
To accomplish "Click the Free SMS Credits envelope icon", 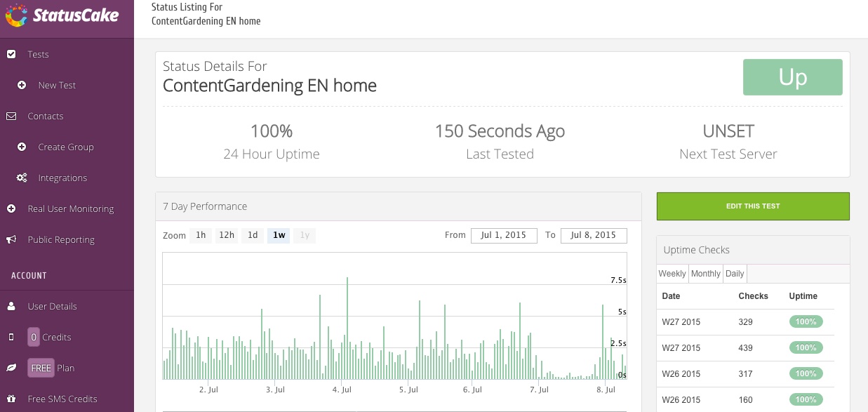I will pos(11,399).
